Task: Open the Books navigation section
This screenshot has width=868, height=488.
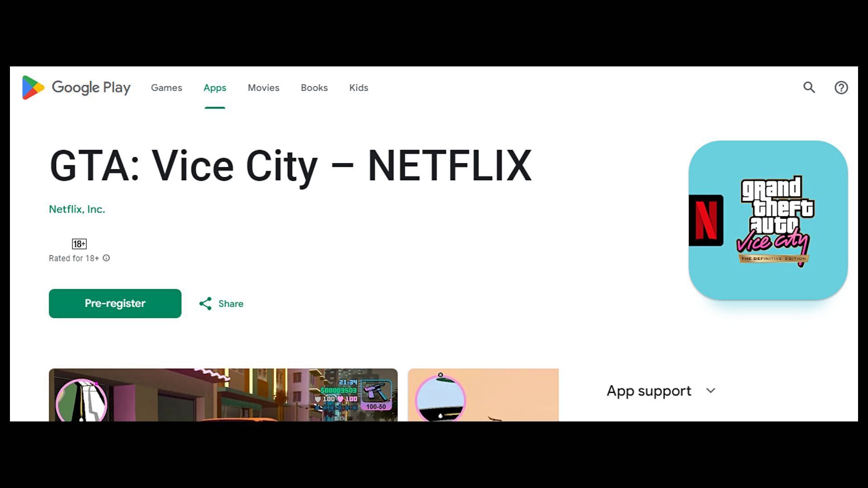Action: click(x=314, y=88)
